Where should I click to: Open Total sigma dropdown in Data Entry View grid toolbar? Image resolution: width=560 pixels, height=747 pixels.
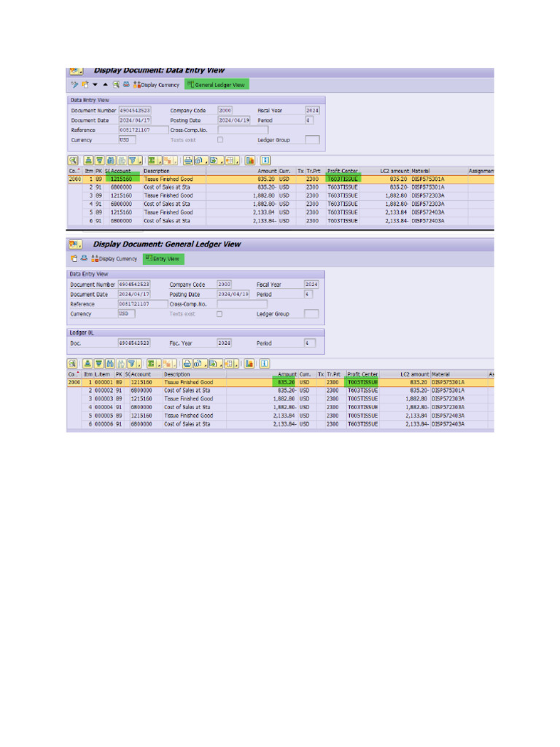(x=155, y=160)
